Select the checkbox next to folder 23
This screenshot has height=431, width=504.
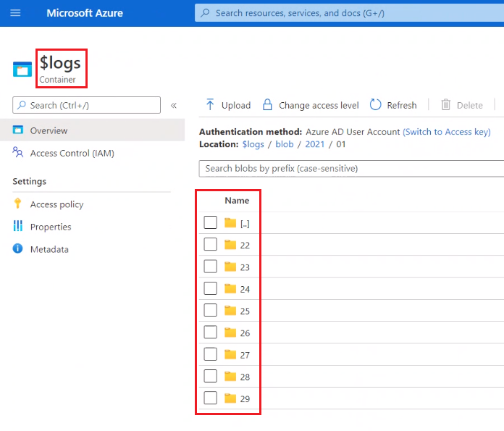210,267
